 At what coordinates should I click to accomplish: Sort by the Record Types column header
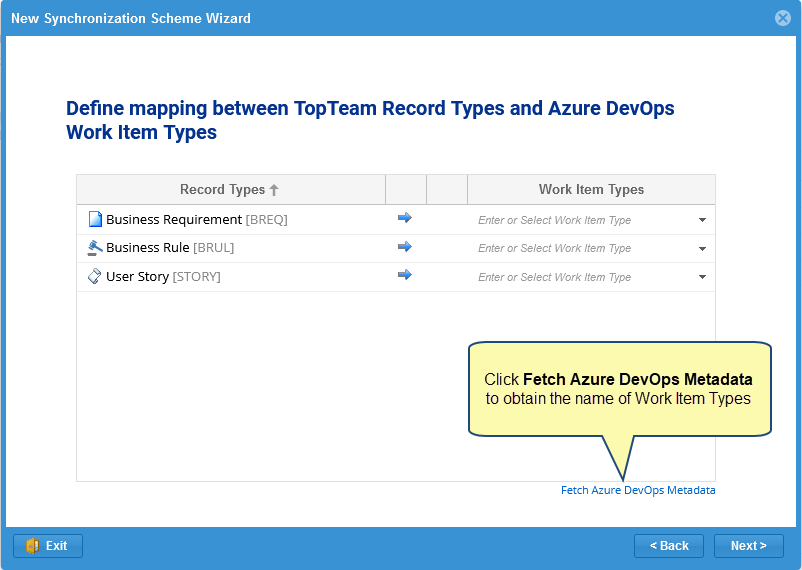pyautogui.click(x=222, y=190)
